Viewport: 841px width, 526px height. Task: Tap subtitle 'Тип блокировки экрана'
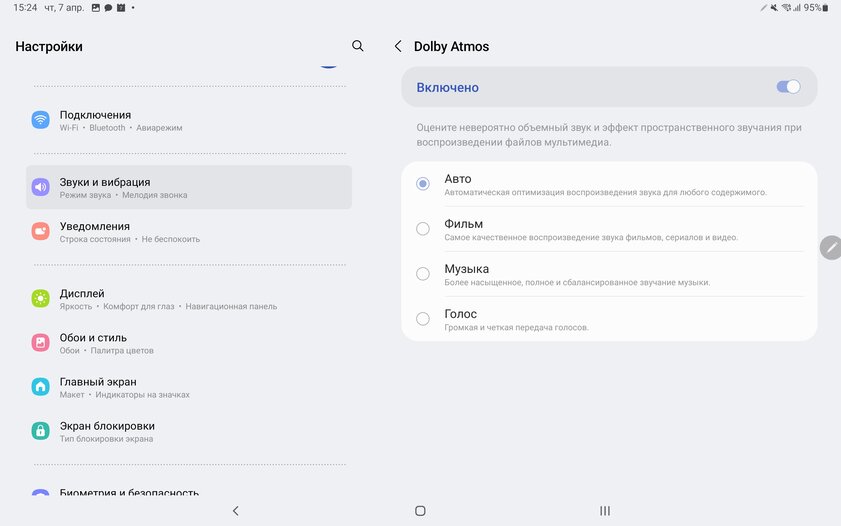pos(106,439)
